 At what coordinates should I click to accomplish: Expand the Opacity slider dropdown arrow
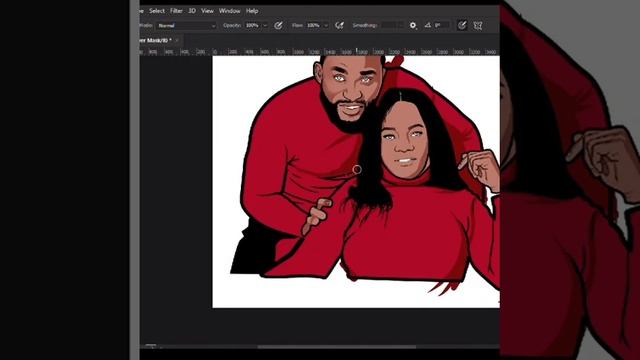(x=265, y=25)
